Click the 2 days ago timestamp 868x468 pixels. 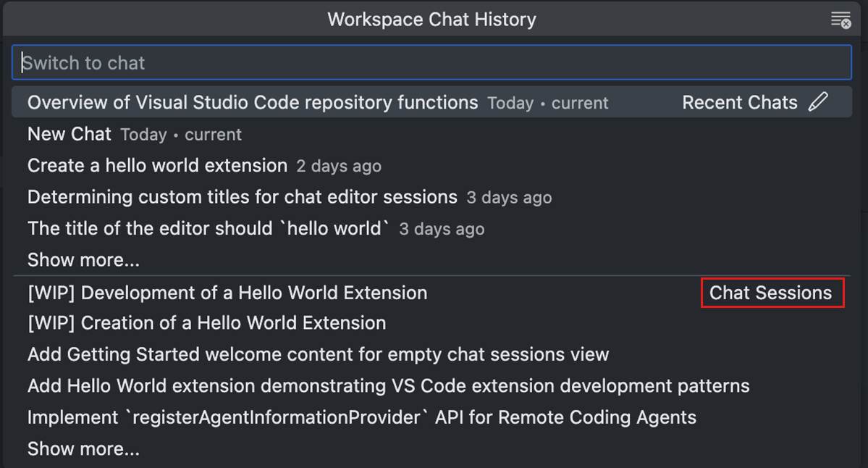338,166
